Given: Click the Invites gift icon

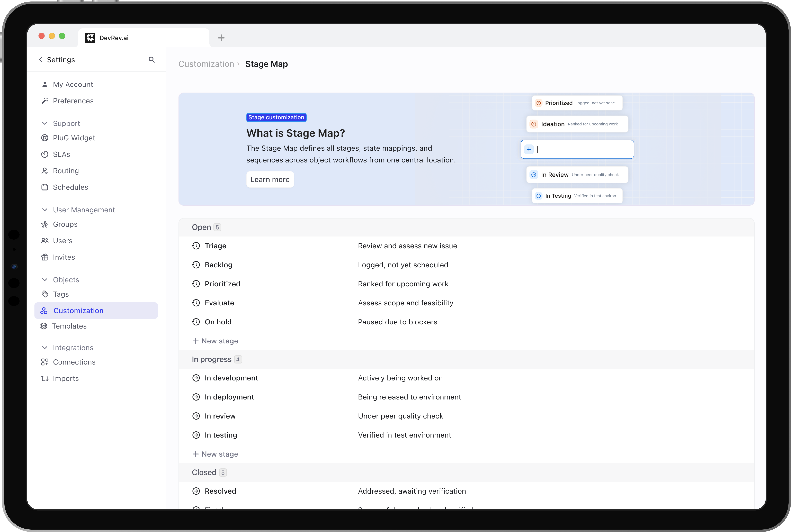Looking at the screenshot, I should tap(44, 257).
